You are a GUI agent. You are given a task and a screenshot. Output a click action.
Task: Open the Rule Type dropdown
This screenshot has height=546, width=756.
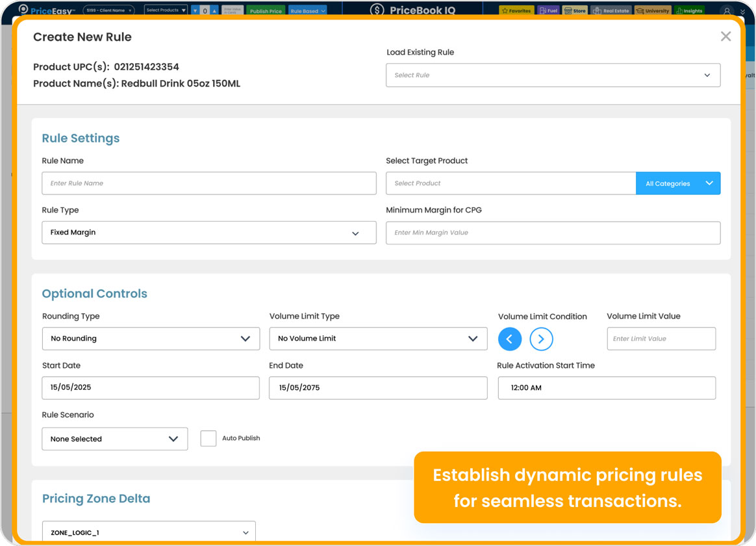209,232
